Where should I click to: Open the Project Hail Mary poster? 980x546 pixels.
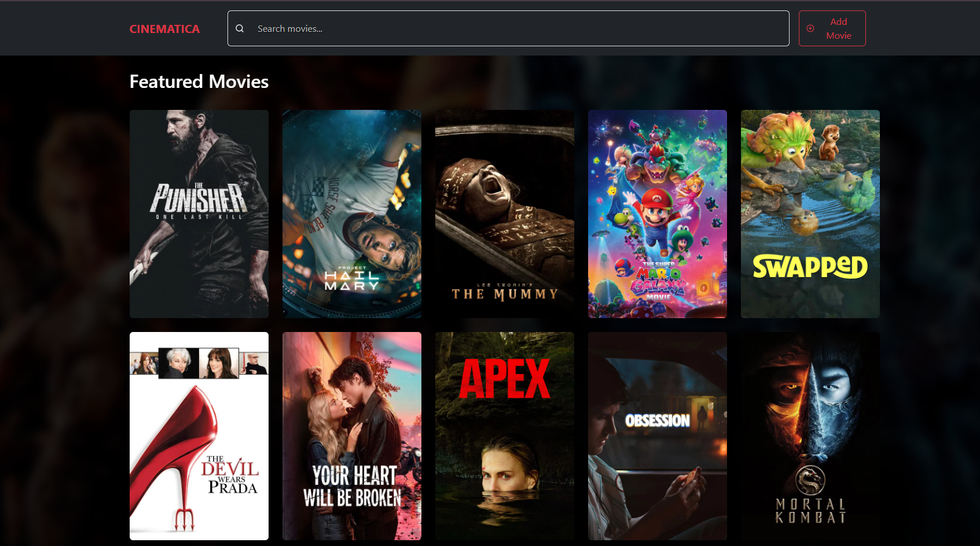pos(352,214)
